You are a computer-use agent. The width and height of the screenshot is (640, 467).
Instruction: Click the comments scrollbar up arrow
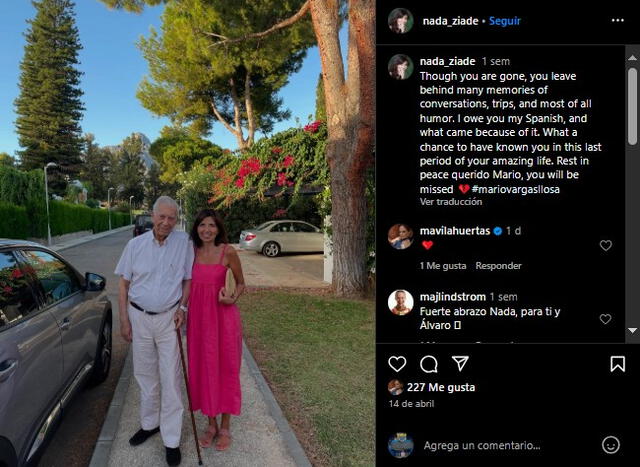pos(632,58)
